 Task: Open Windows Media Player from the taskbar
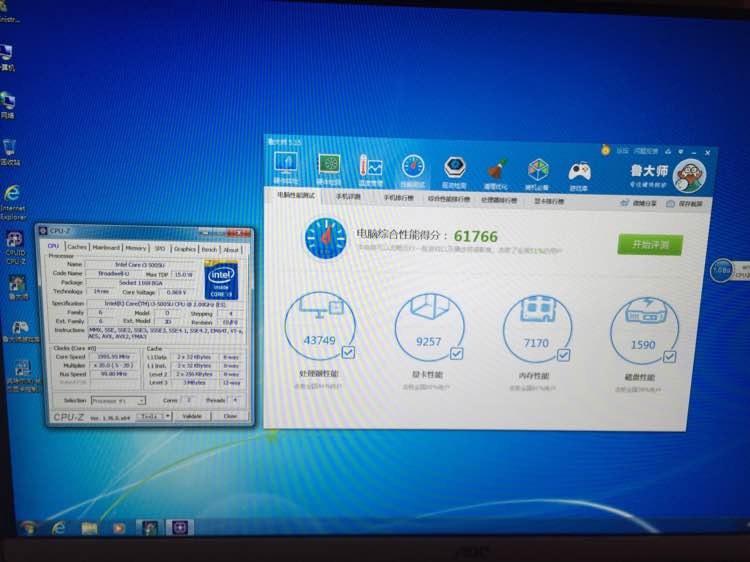click(x=119, y=528)
